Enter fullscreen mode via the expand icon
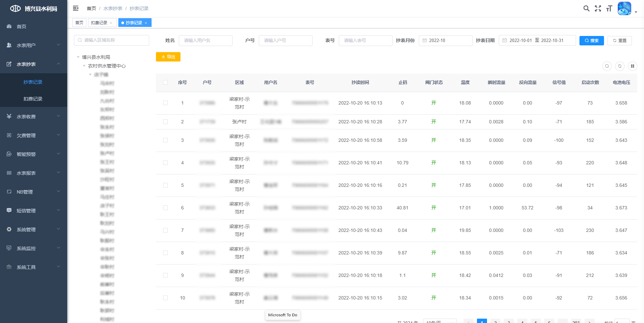Viewport: 644px width, 323px height. pos(598,8)
